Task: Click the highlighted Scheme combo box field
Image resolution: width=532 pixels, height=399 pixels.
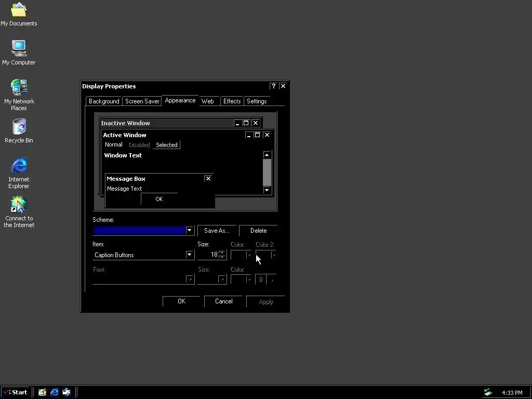Action: click(139, 231)
